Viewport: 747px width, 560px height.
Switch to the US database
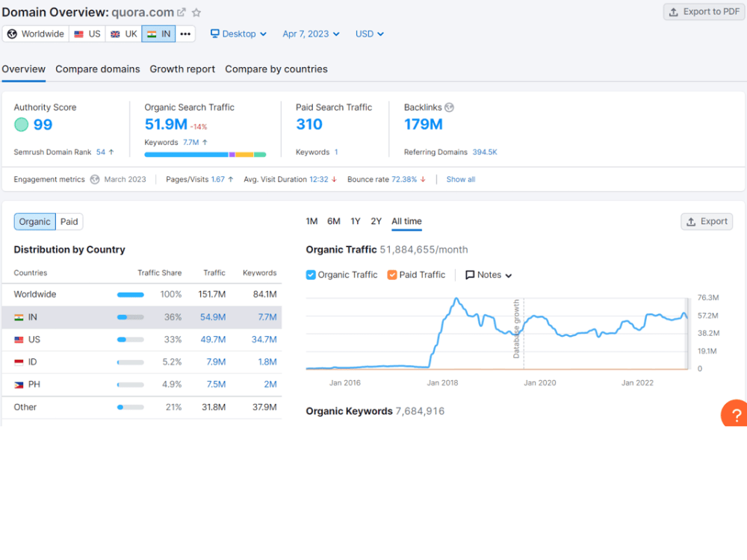point(87,34)
